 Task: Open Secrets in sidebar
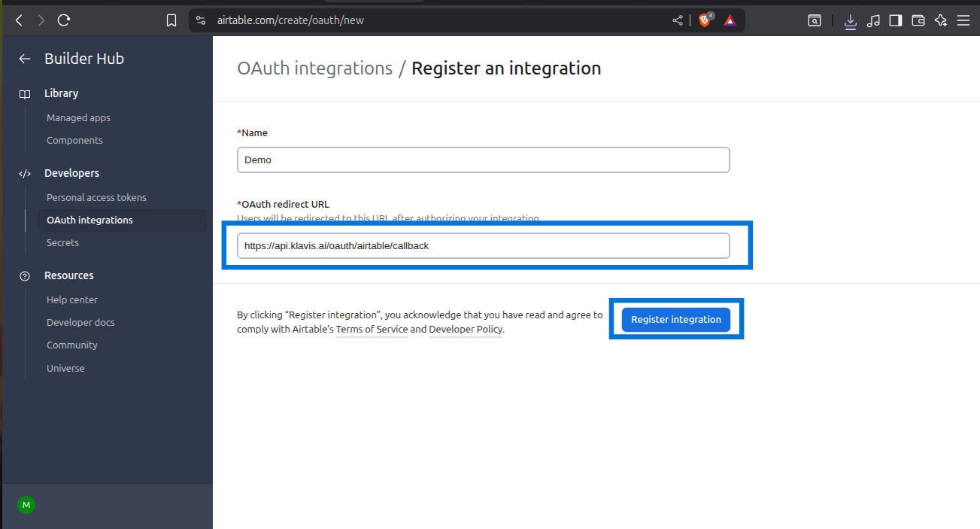click(x=62, y=242)
